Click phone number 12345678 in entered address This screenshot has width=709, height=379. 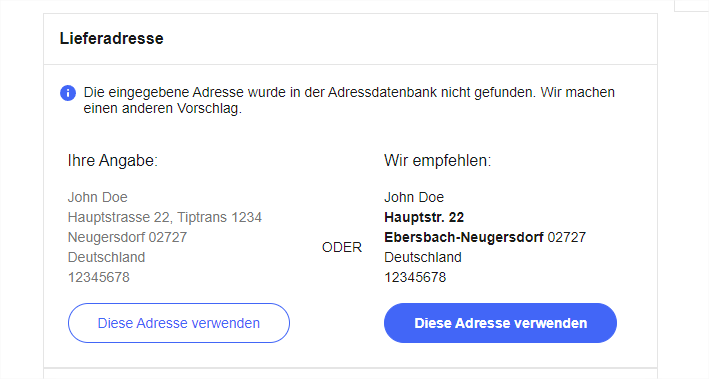99,277
